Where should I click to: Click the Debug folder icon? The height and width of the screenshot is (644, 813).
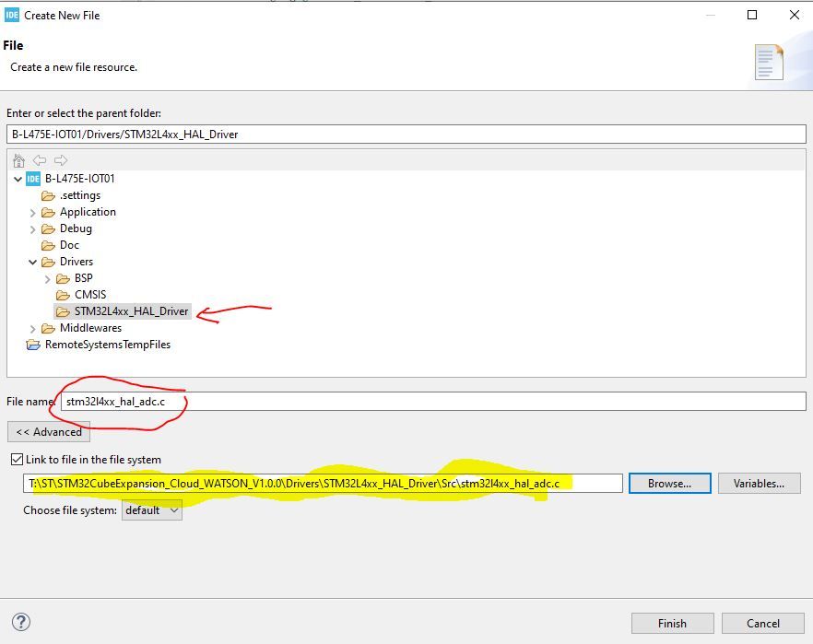pos(48,229)
